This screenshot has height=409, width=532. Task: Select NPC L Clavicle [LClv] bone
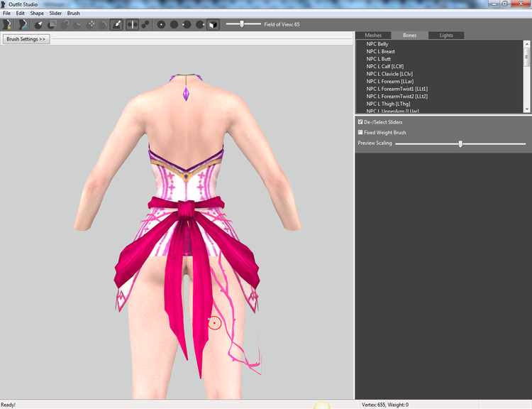pyautogui.click(x=389, y=74)
